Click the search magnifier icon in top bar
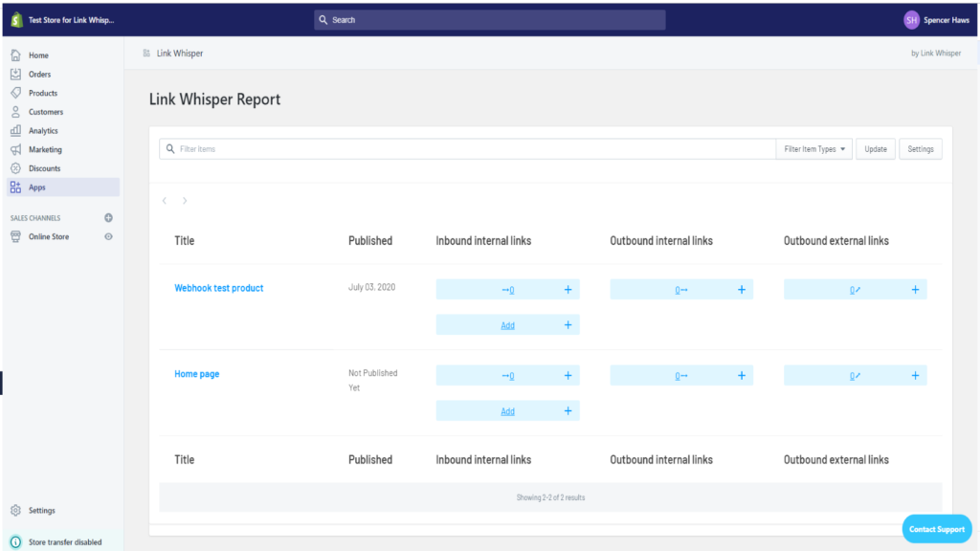 click(323, 20)
